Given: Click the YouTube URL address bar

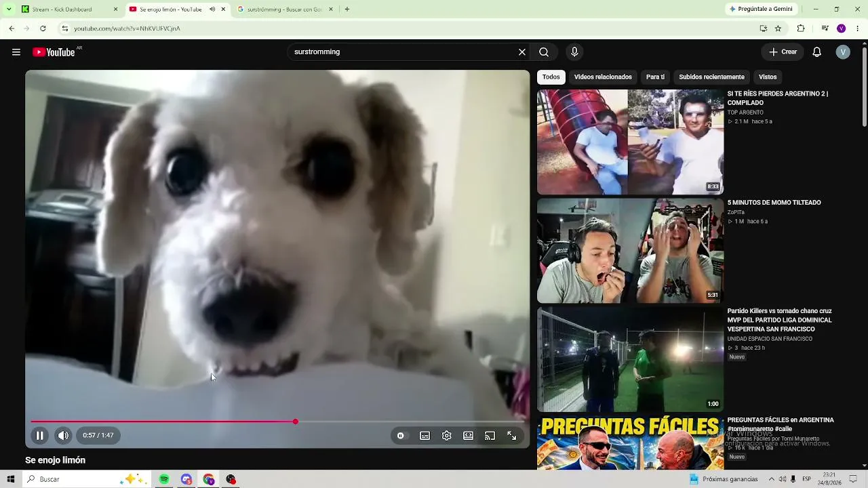Looking at the screenshot, I should 407,28.
